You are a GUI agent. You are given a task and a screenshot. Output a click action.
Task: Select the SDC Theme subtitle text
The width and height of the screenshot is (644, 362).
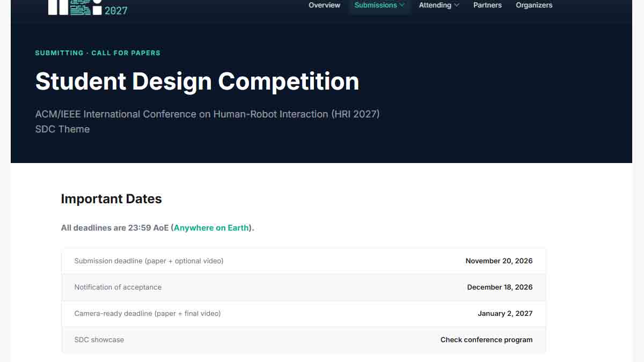pyautogui.click(x=62, y=129)
